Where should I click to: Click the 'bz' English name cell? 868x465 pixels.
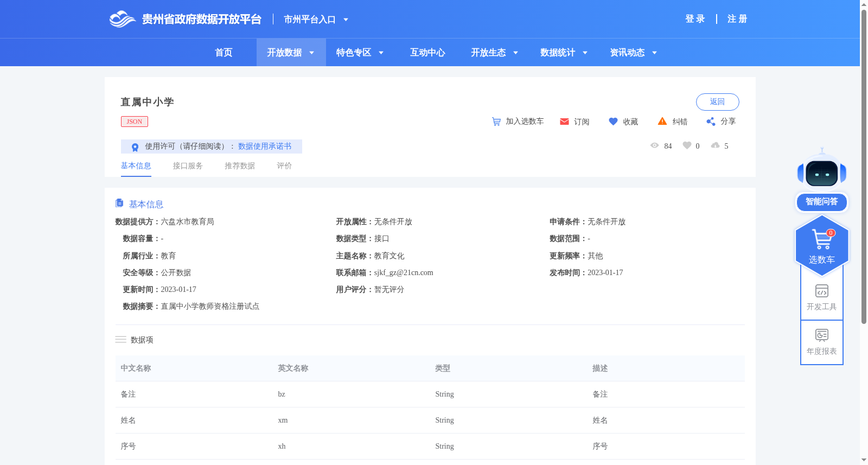click(x=282, y=394)
